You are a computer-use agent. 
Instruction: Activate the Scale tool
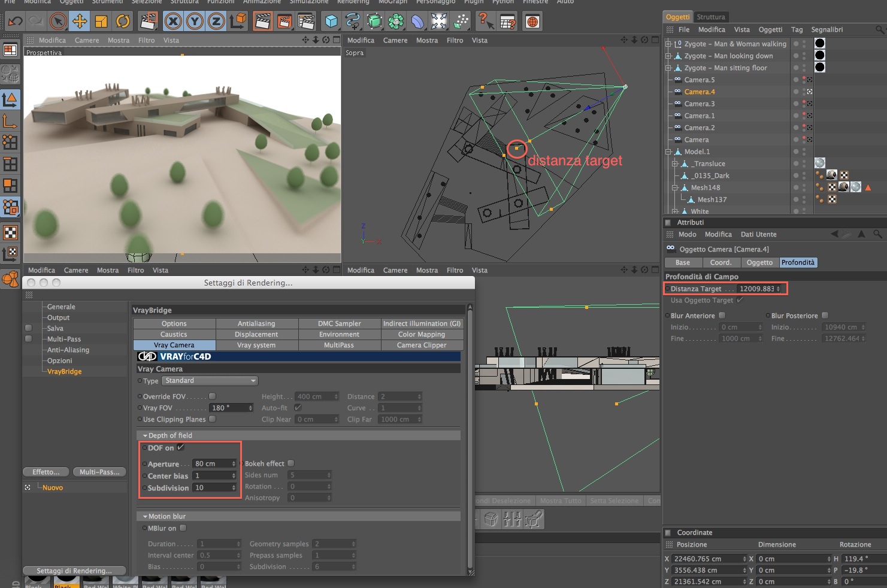pyautogui.click(x=101, y=22)
